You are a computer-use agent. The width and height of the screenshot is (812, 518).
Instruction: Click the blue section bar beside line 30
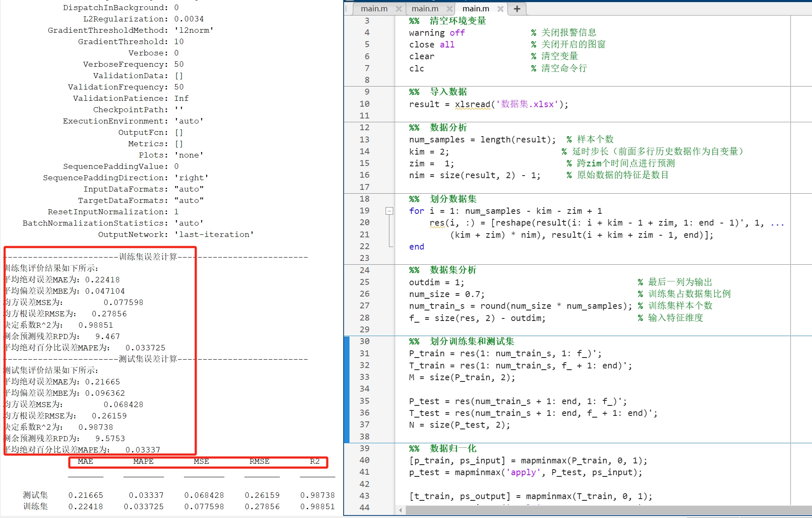346,341
